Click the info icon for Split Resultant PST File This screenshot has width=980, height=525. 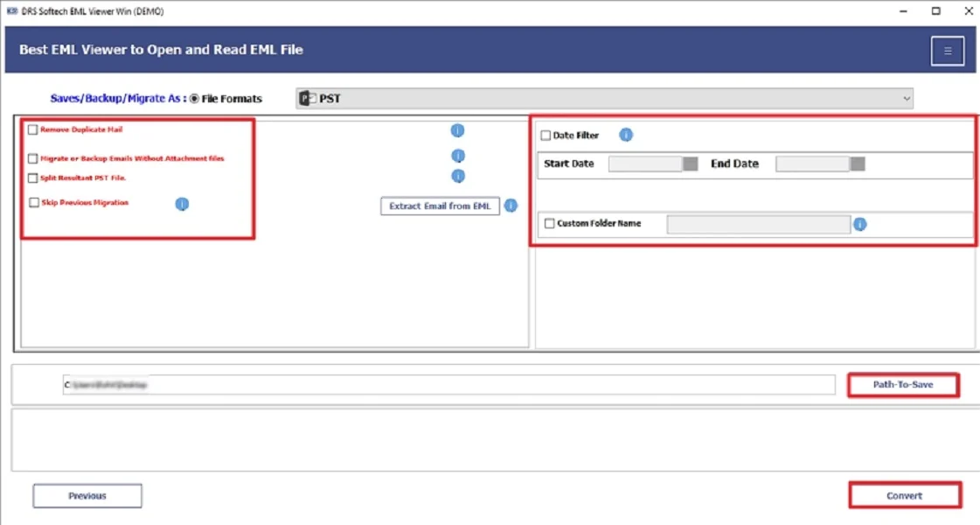(x=458, y=176)
